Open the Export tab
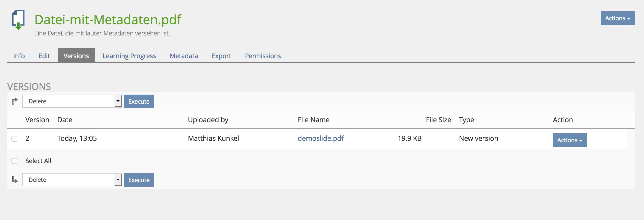644x220 pixels. tap(221, 56)
